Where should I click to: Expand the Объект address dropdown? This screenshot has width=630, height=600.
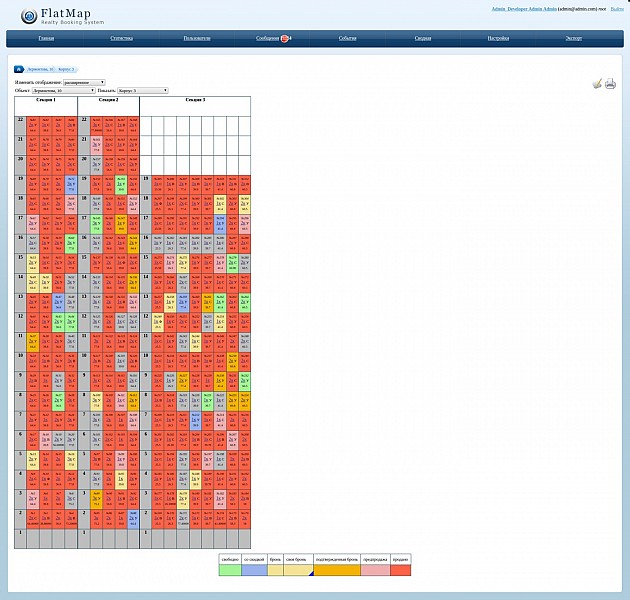pos(63,90)
